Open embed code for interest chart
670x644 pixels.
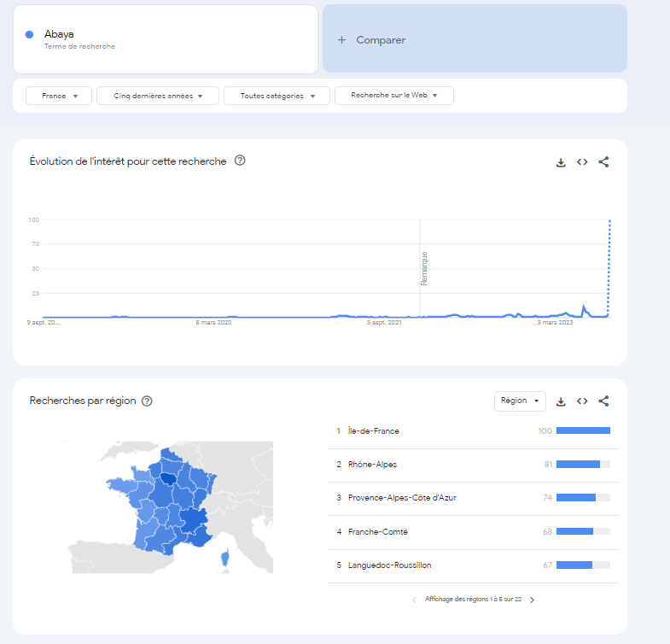582,162
